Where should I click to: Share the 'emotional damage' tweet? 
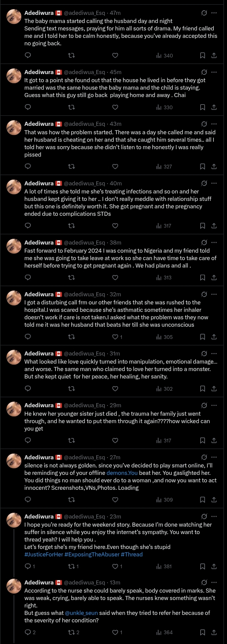[214, 389]
